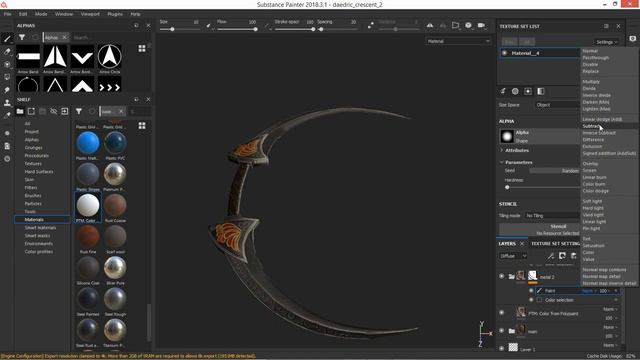Close the Layers tab

(522, 244)
